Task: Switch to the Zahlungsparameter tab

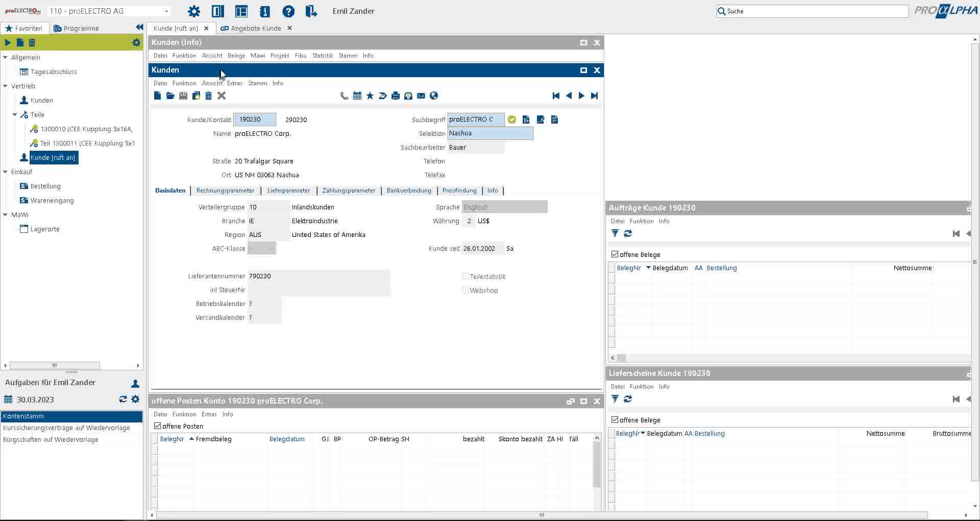Action: pyautogui.click(x=349, y=191)
